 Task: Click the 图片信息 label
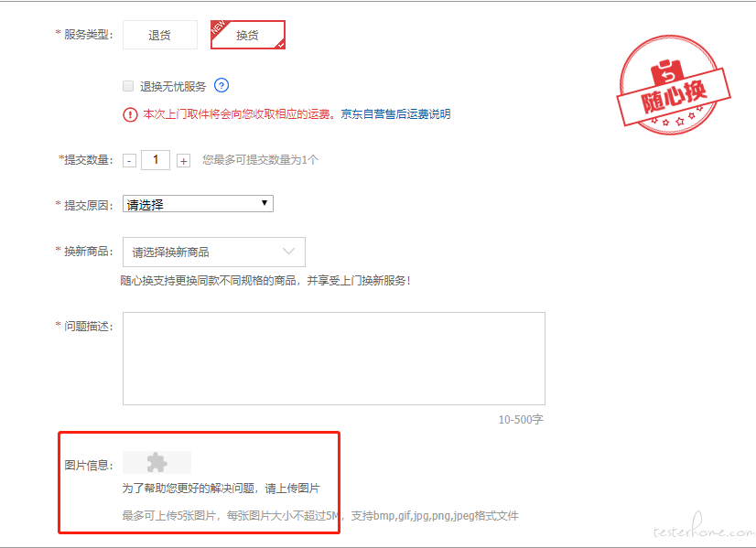pos(89,466)
